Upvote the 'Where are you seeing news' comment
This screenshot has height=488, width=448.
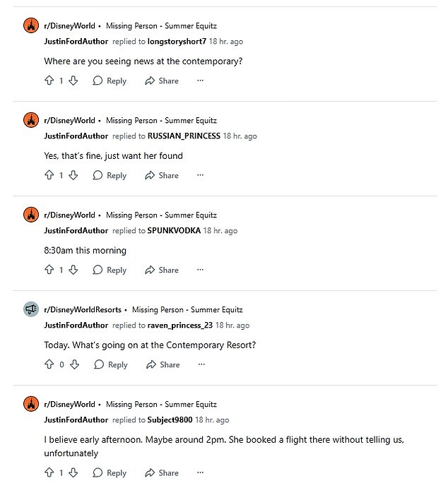[x=49, y=81]
